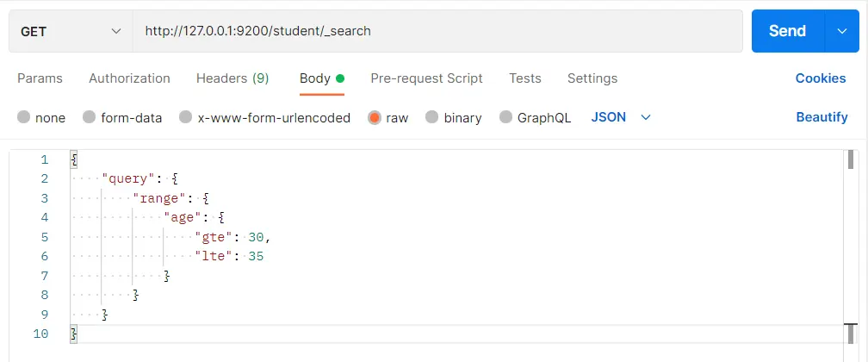Click the Send button
Screen dimensions: 868x362
[x=787, y=31]
